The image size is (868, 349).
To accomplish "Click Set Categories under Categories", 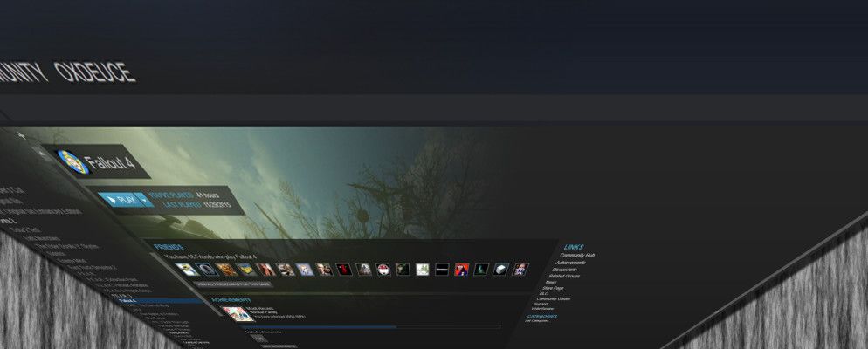I will coord(535,321).
